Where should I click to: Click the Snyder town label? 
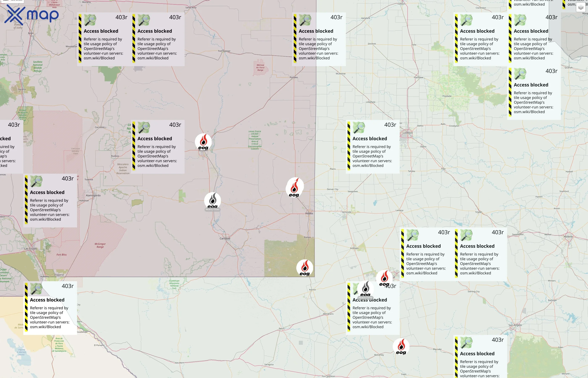point(479,212)
